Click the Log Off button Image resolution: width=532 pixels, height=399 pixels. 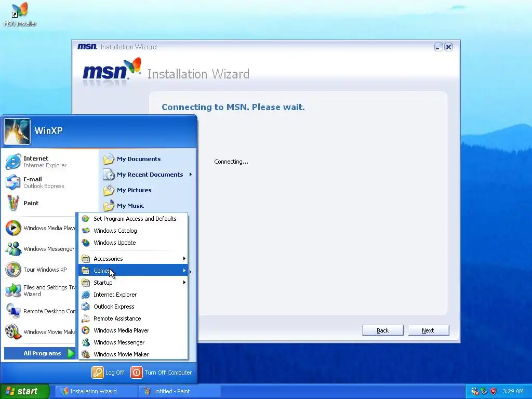coord(108,373)
